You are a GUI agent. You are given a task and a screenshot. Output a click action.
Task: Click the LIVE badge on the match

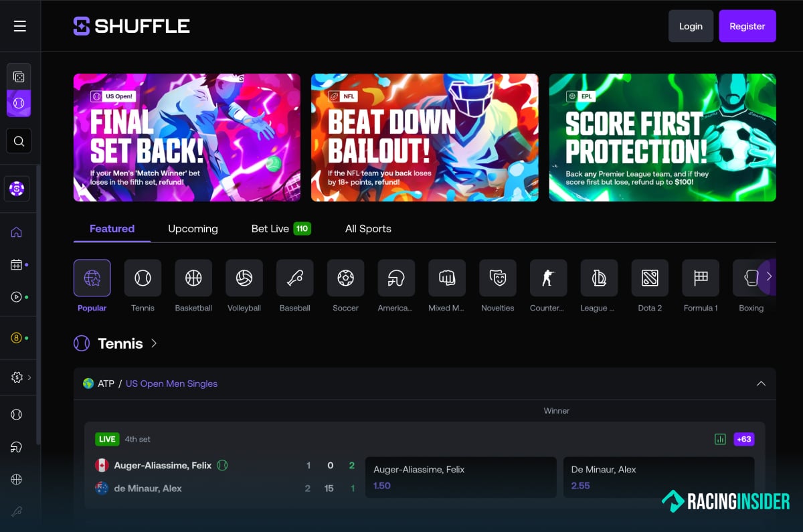pyautogui.click(x=106, y=439)
